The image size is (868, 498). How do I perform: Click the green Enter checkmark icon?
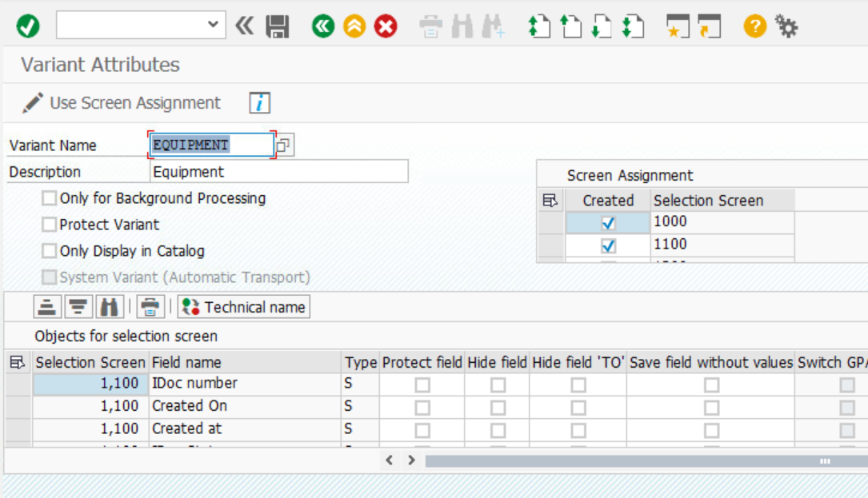[28, 26]
